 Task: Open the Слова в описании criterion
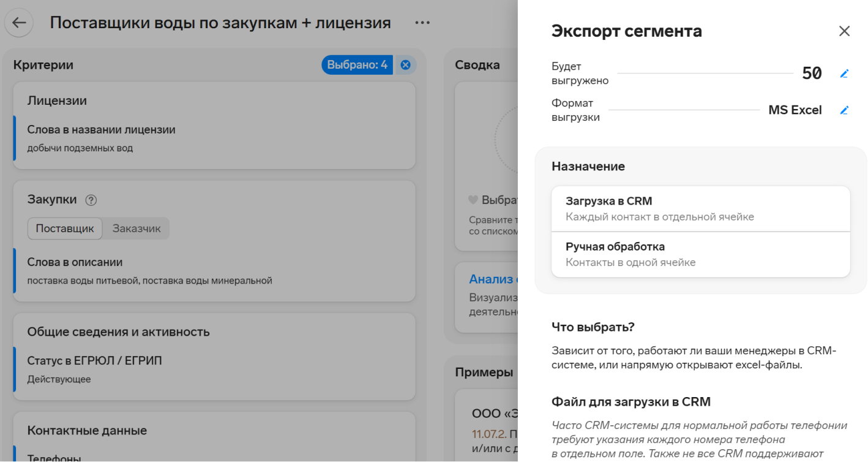click(x=214, y=271)
